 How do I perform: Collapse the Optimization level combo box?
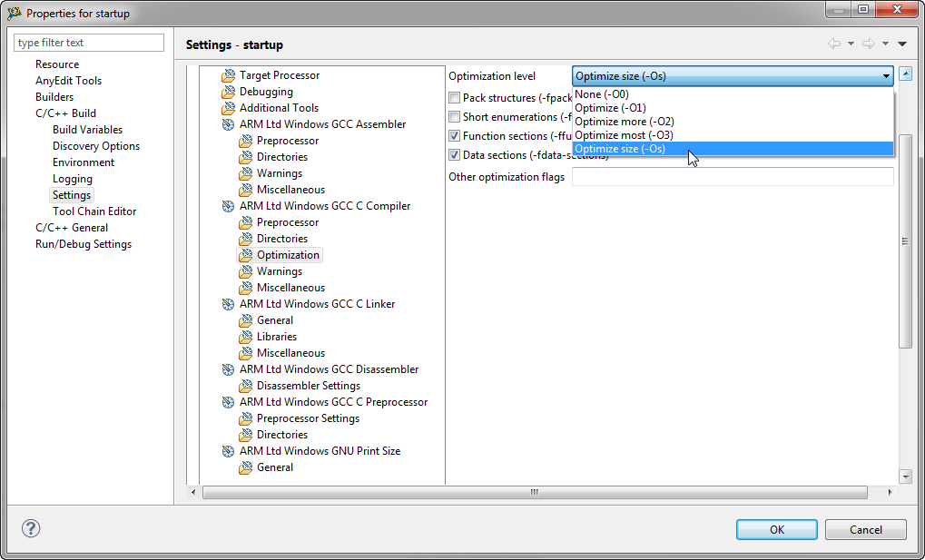point(886,76)
